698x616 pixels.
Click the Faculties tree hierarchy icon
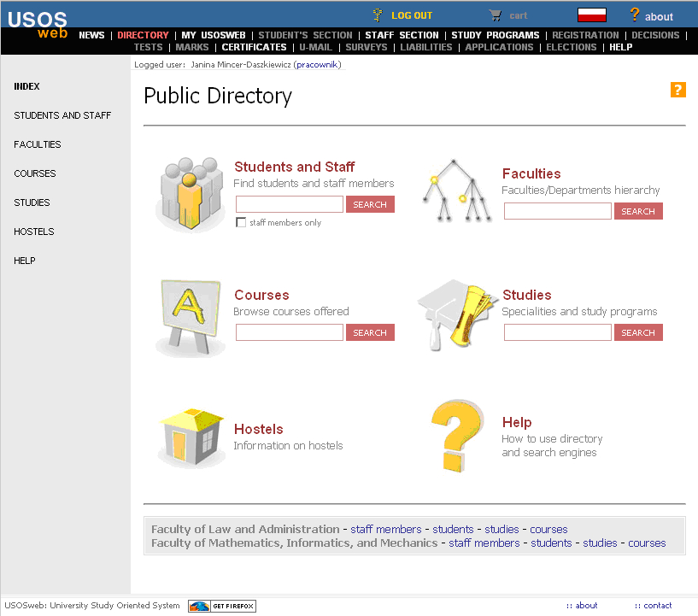(457, 191)
